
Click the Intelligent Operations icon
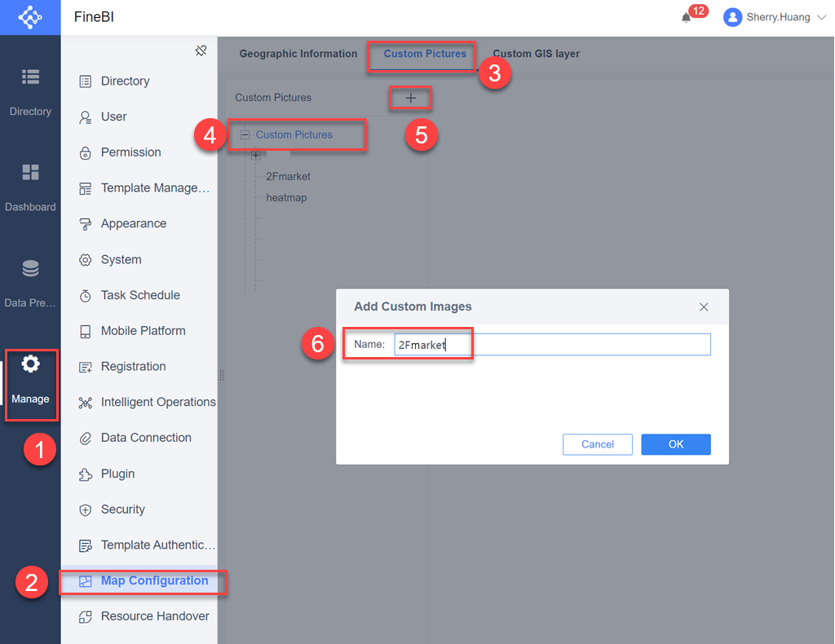pyautogui.click(x=85, y=403)
